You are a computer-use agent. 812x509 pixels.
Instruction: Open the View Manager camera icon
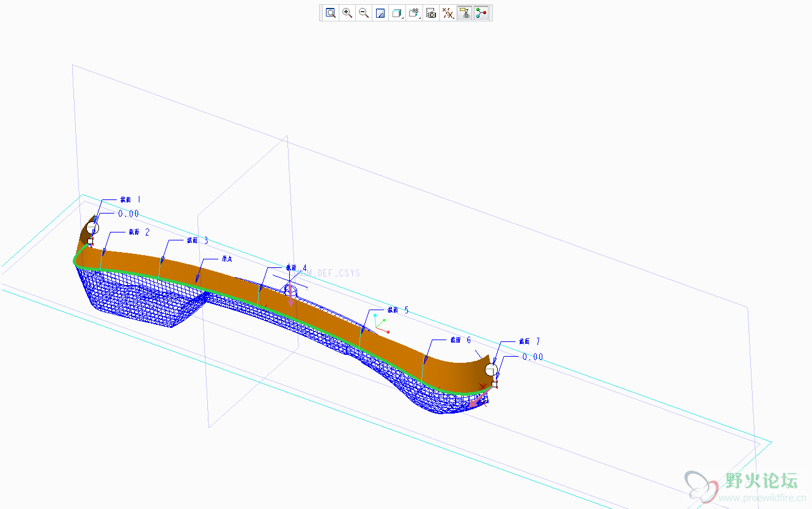(x=431, y=13)
